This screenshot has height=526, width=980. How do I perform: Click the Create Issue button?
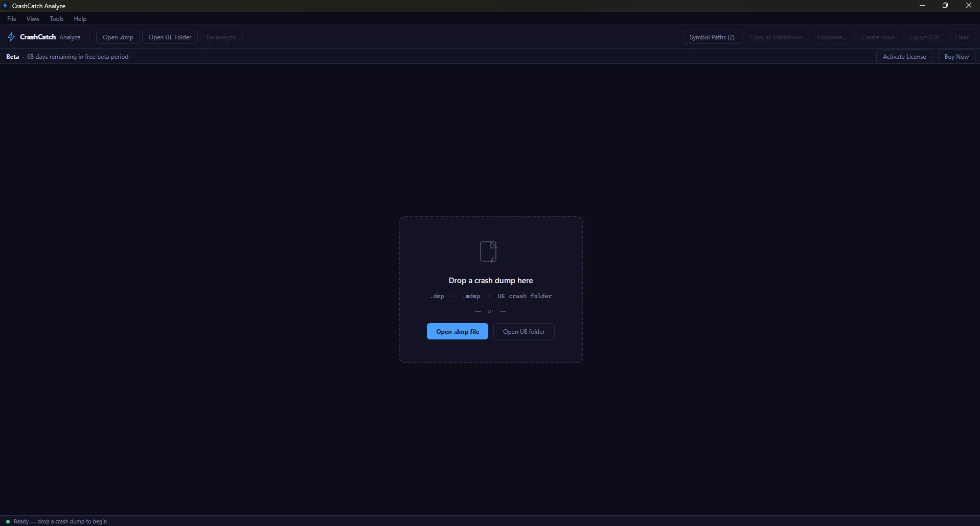pyautogui.click(x=878, y=37)
